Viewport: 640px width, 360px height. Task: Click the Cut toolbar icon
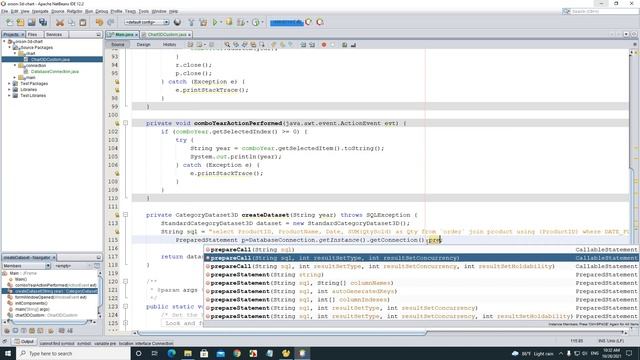60,22
